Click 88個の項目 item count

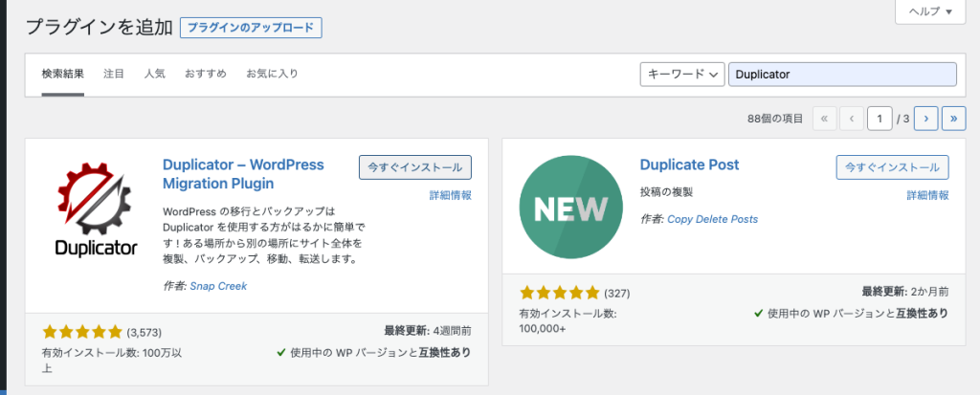(775, 119)
